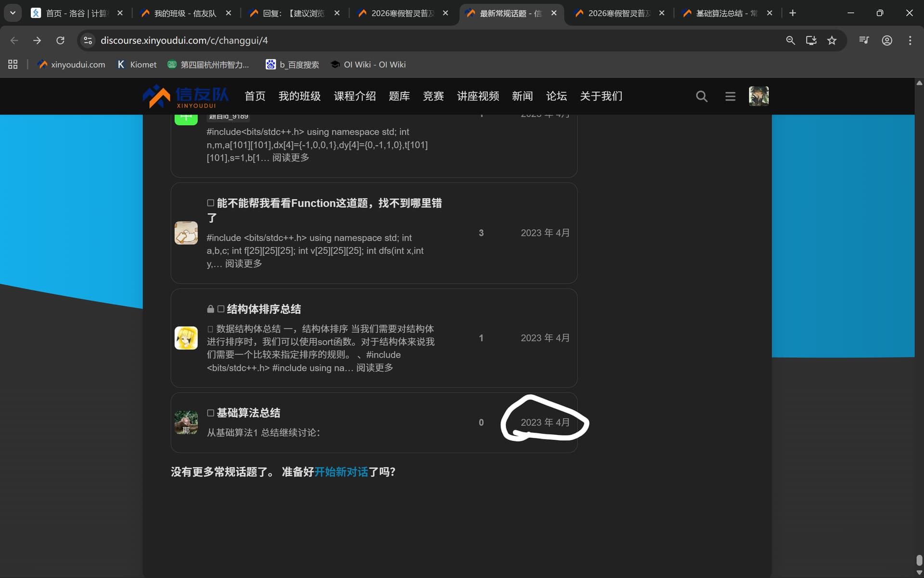Click the 信友队 logo to go home
The height and width of the screenshot is (578, 924).
coord(185,96)
